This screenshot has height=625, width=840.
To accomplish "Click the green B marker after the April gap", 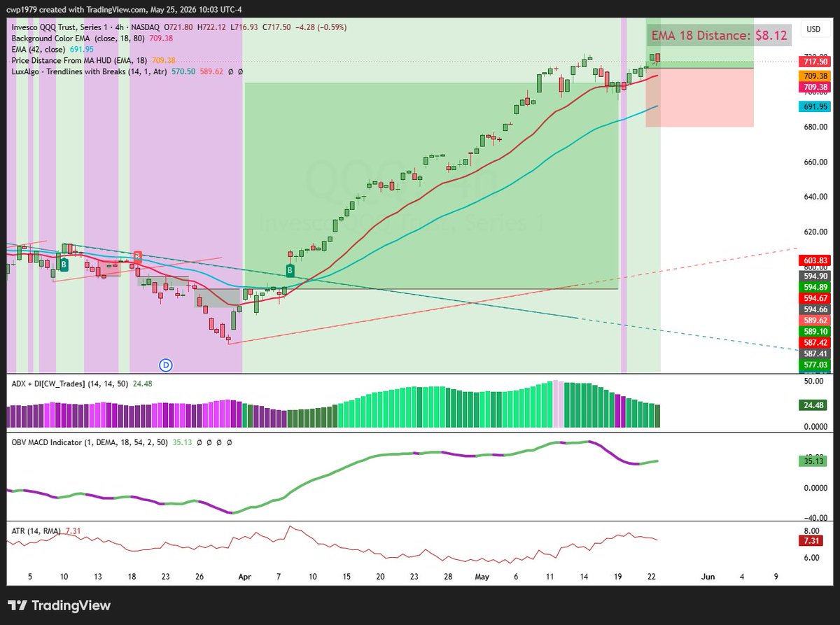I will [x=290, y=270].
